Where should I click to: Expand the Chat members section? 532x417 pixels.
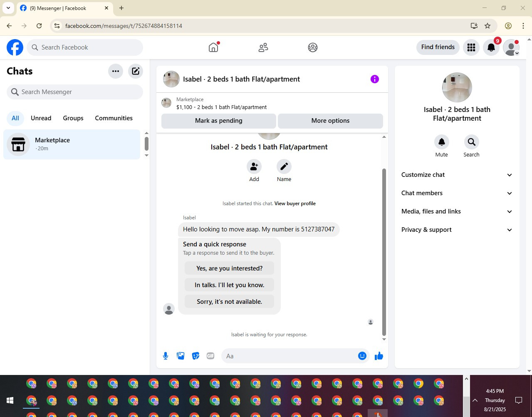click(457, 193)
